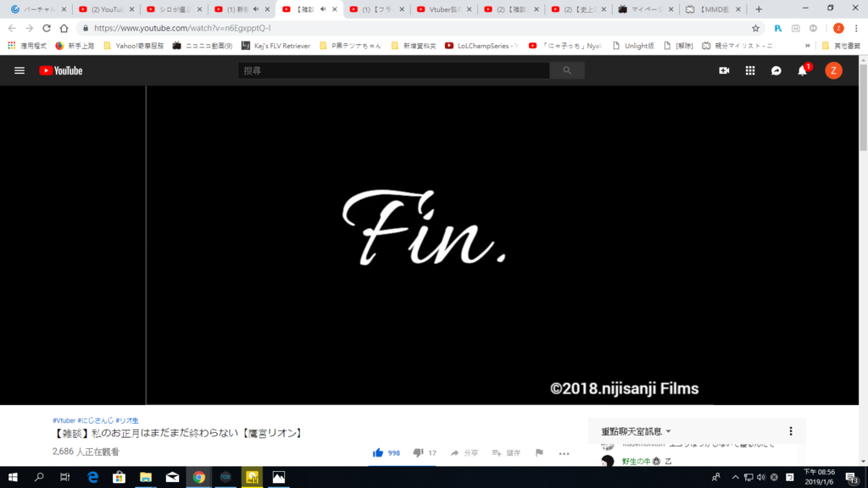Open Kej's FLV Retriever bookmark
This screenshot has height=488, width=868.
pos(275,46)
